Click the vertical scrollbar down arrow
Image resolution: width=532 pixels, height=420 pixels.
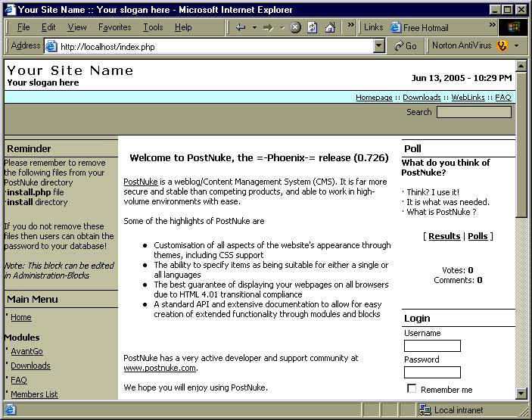521,393
